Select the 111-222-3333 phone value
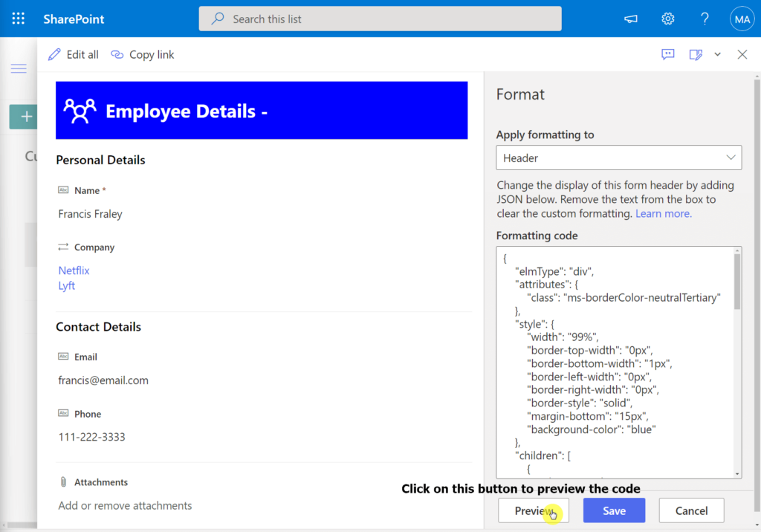The width and height of the screenshot is (761, 532). 91,437
